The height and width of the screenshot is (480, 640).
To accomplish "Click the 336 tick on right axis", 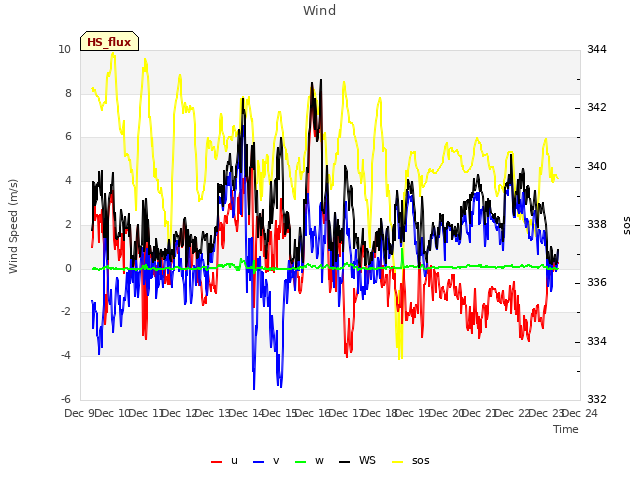I will (x=597, y=282).
